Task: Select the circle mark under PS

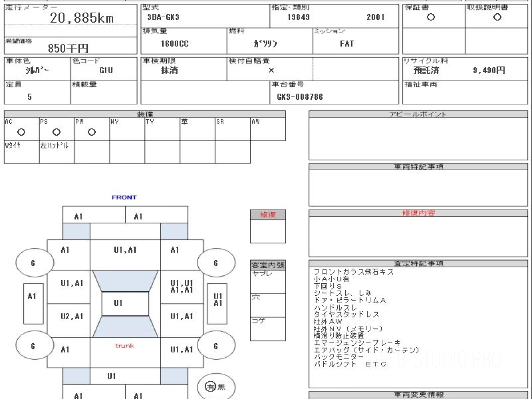Action: tap(56, 132)
